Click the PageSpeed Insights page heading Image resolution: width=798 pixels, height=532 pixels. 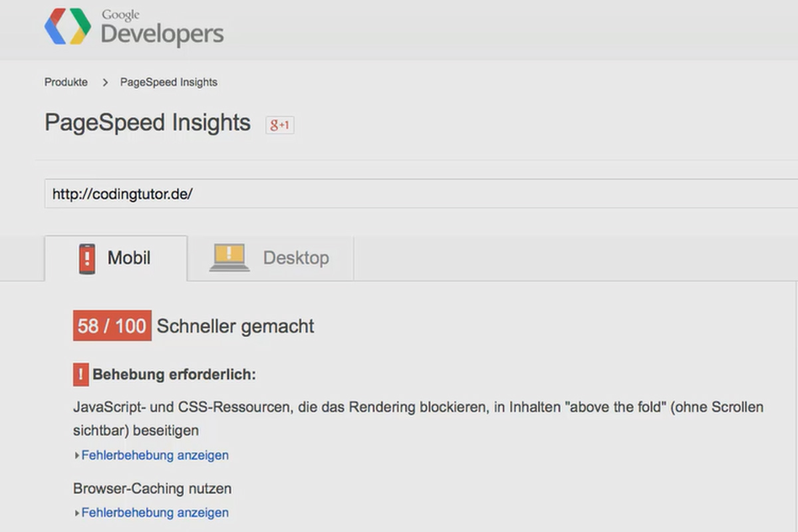[148, 123]
